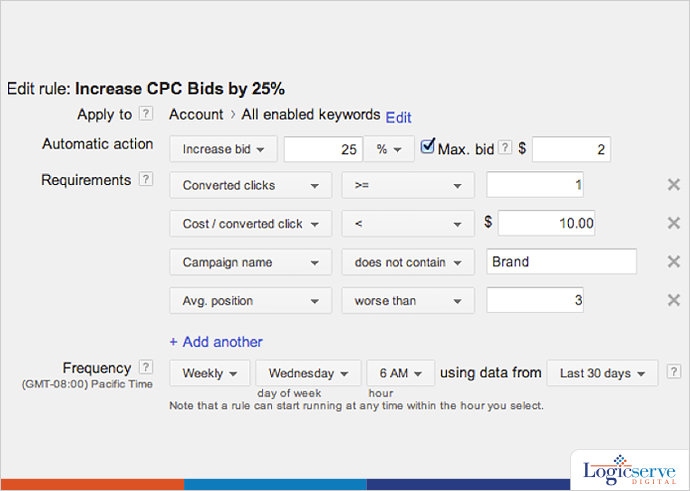Open the Last 30 days data range dropdown
The width and height of the screenshot is (690, 491).
pos(602,373)
